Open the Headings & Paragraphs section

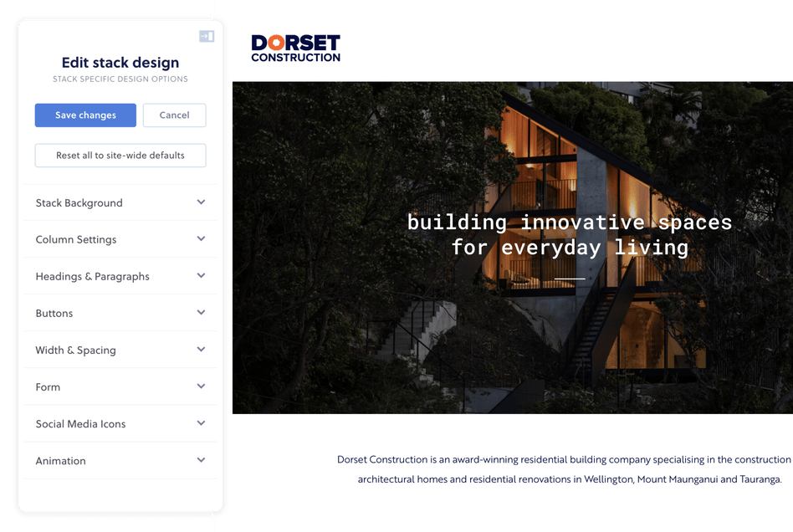pyautogui.click(x=120, y=276)
